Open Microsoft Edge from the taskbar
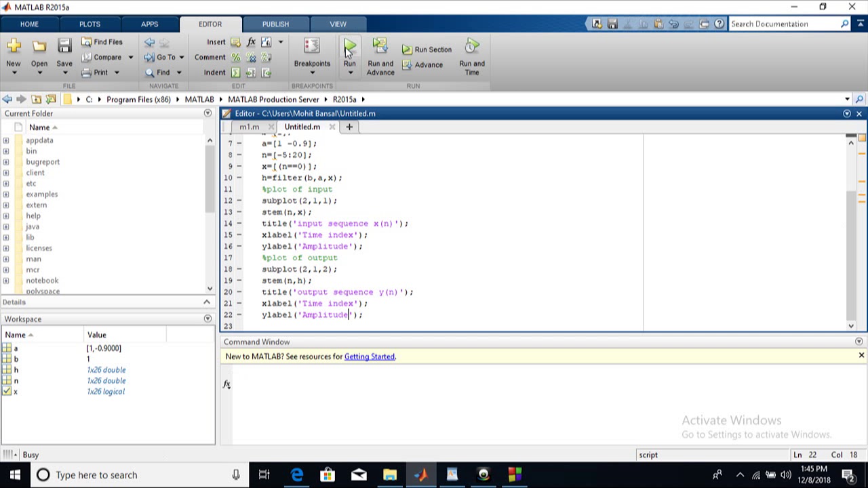This screenshot has width=868, height=488. (x=296, y=475)
